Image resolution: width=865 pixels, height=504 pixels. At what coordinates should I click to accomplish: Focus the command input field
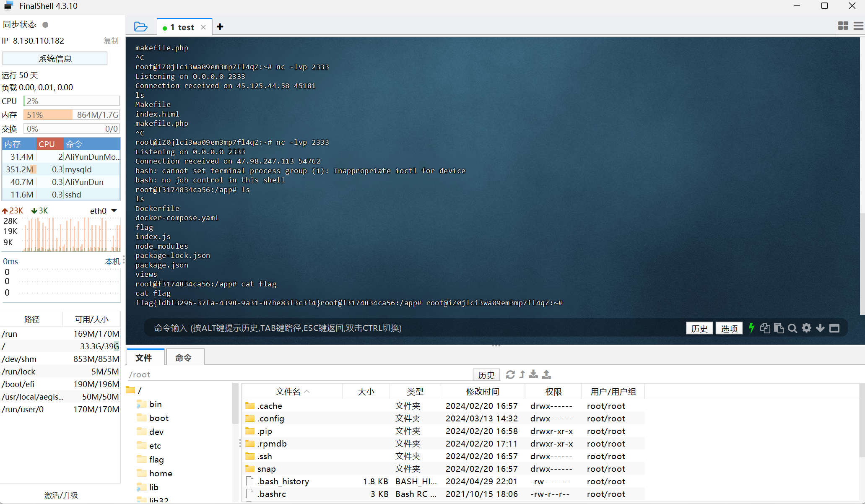[413, 328]
